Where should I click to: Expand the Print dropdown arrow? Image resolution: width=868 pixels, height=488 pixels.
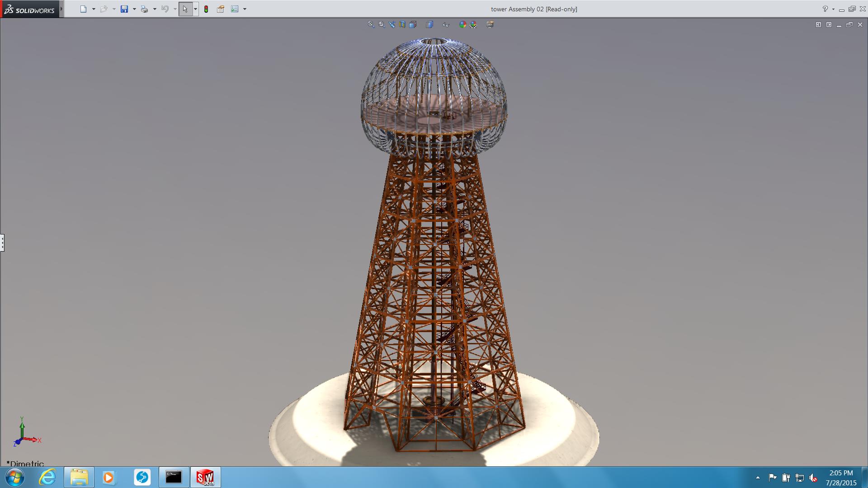(155, 9)
